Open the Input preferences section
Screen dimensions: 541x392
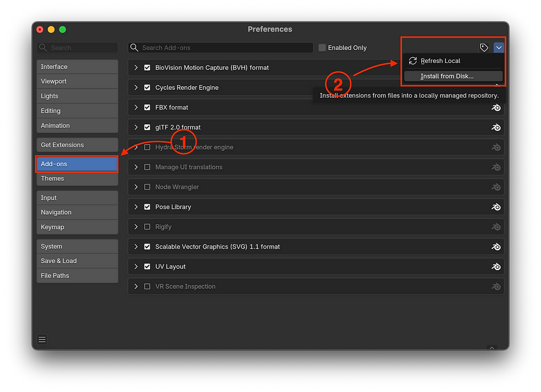click(x=77, y=198)
